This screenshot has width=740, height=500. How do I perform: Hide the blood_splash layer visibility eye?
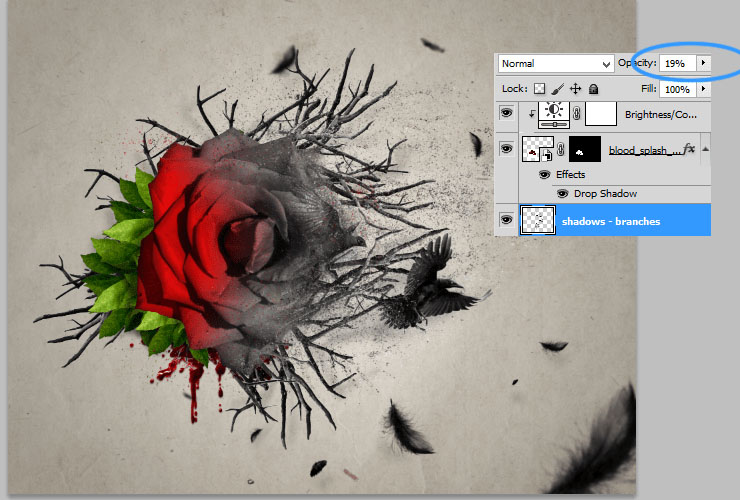506,149
